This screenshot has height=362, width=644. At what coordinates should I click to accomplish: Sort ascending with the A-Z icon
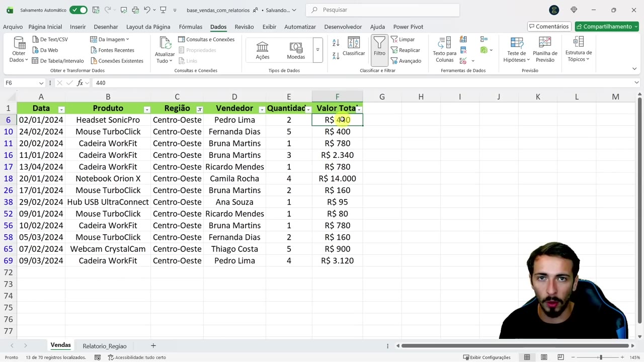pyautogui.click(x=336, y=43)
